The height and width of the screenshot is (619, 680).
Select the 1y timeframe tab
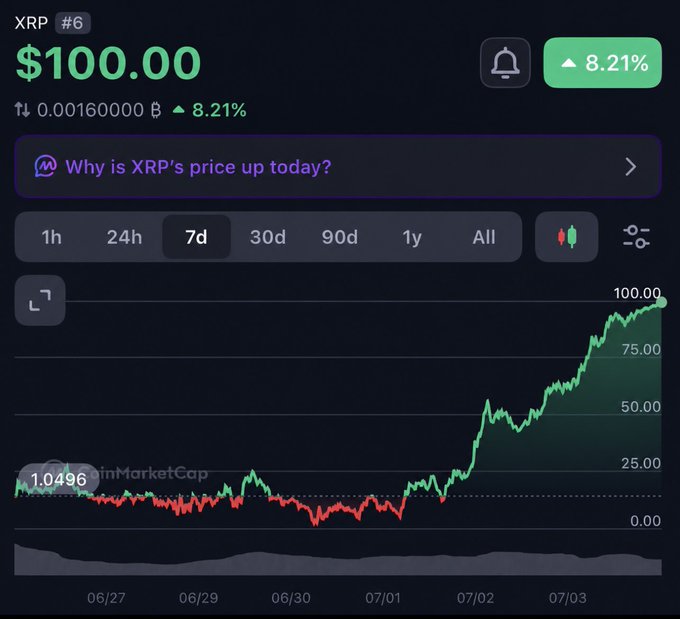coord(412,237)
